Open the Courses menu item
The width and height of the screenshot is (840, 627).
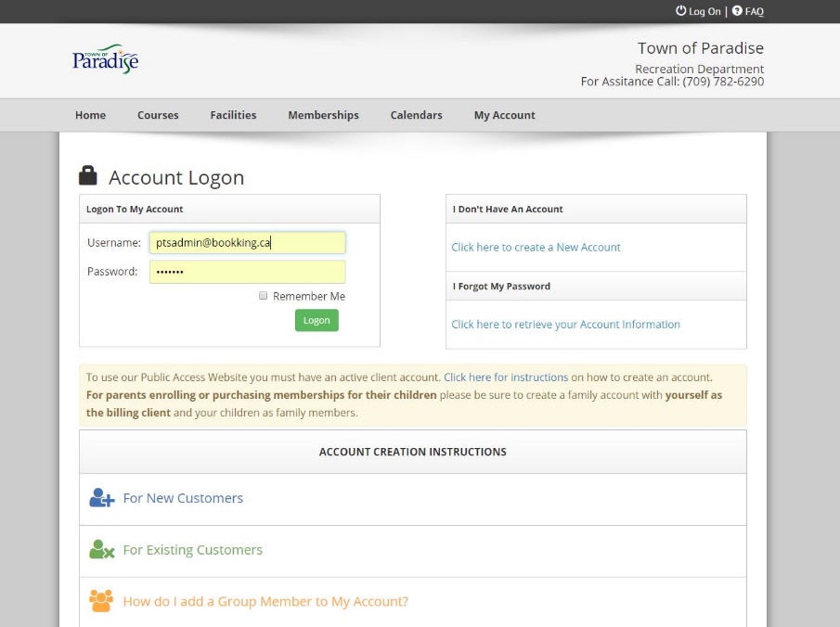coord(158,115)
